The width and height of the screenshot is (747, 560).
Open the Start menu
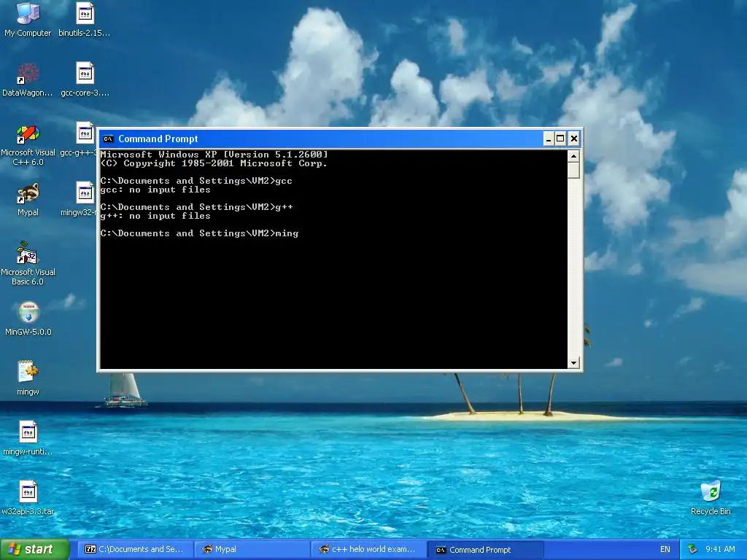coord(35,550)
